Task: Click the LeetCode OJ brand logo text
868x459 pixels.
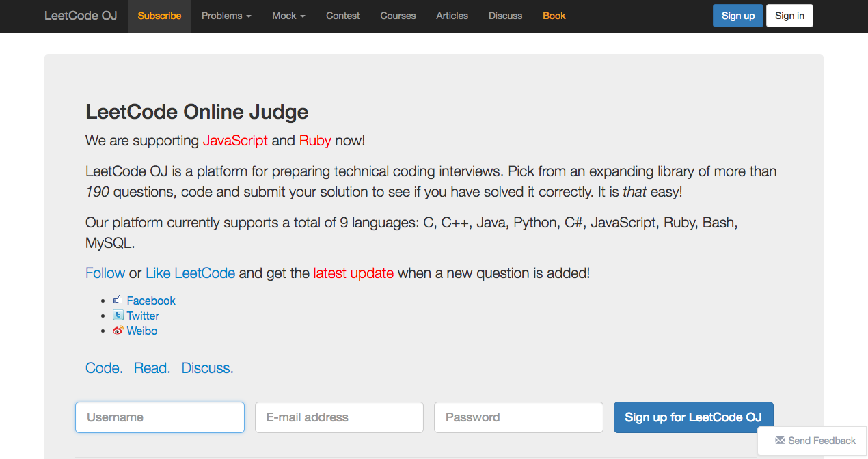Action: click(x=81, y=16)
